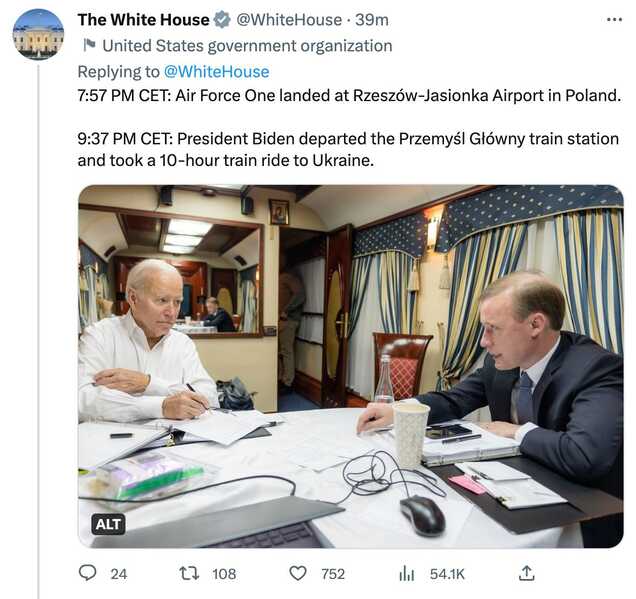This screenshot has width=636, height=599.
Task: Enlarge the train photo of the two men
Action: click(350, 365)
